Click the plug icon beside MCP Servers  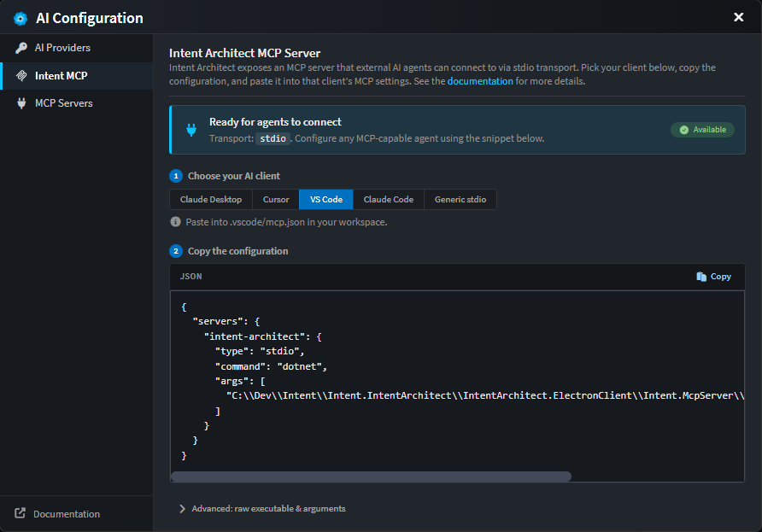(x=21, y=103)
